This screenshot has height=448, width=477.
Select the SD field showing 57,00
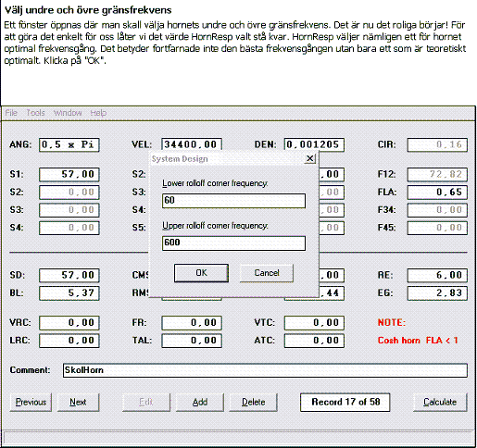pyautogui.click(x=69, y=275)
